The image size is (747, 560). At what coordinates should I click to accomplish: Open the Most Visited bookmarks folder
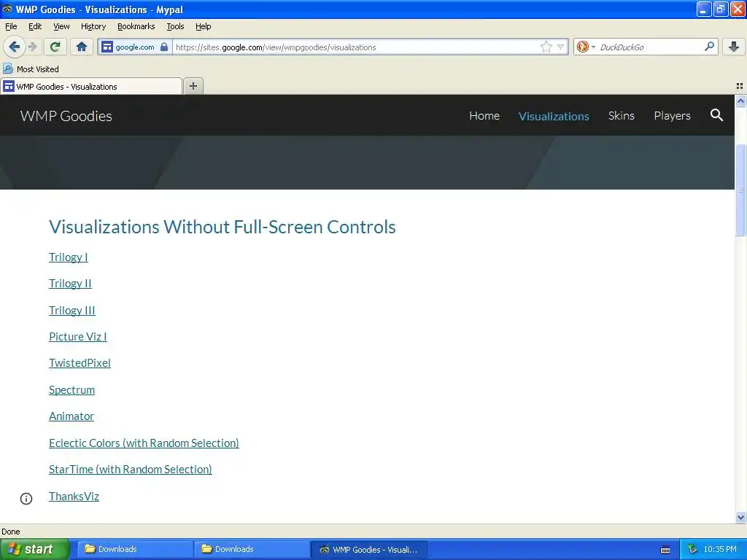coord(31,69)
